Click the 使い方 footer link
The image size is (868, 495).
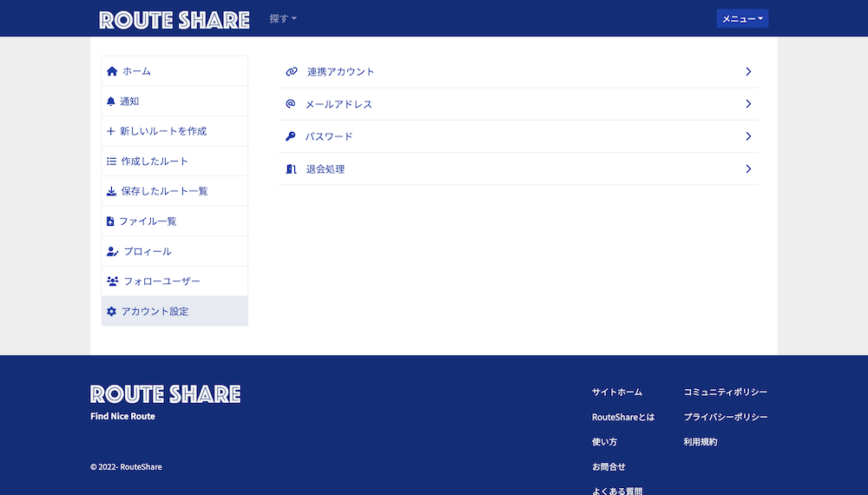604,442
